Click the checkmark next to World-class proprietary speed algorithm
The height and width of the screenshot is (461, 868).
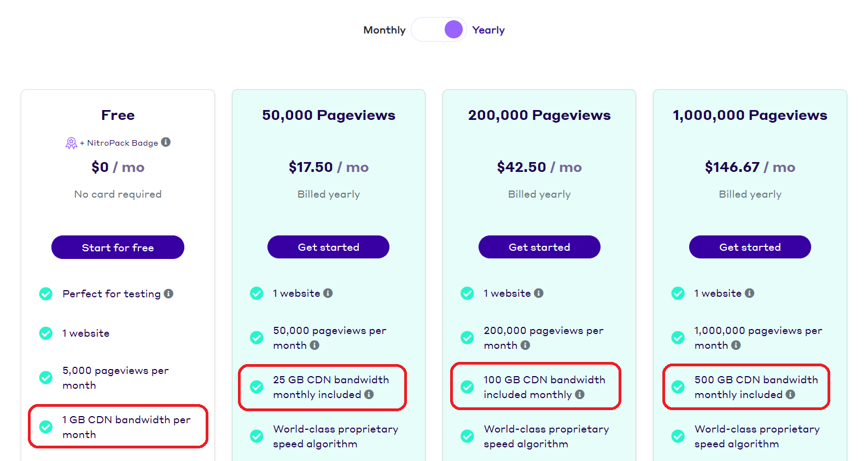point(257,436)
